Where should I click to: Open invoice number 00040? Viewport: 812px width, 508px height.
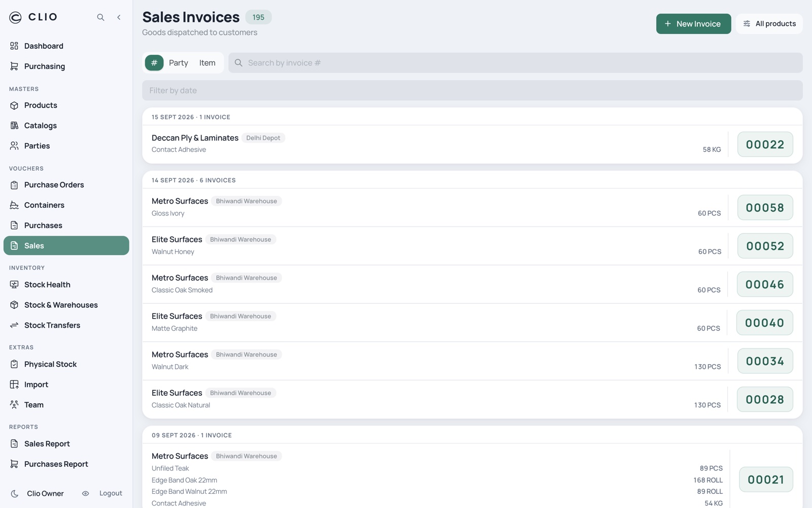764,323
